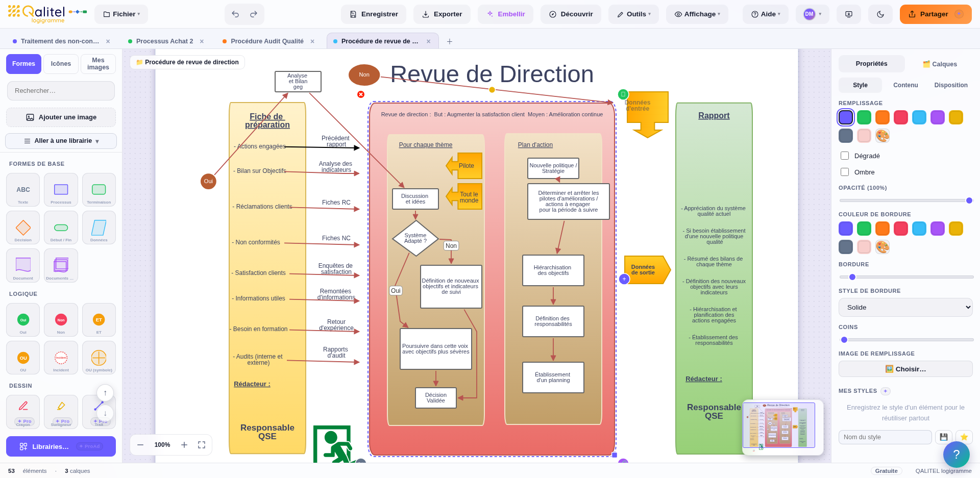Viewport: 980px width, 478px height.
Task: Select the Surligneur highlighter tool
Action: pyautogui.click(x=61, y=412)
